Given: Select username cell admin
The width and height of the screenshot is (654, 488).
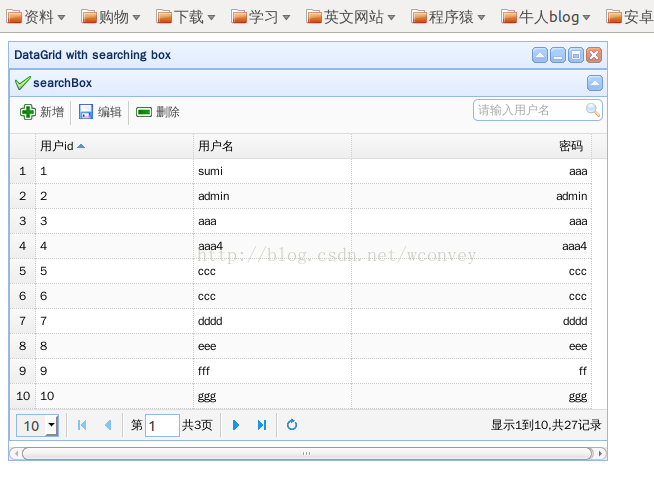Looking at the screenshot, I should [x=272, y=196].
